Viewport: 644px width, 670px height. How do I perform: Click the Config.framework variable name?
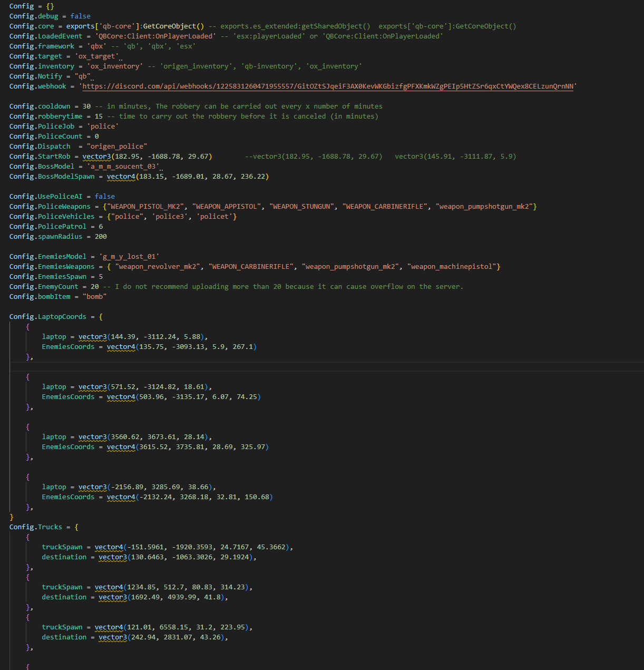(x=42, y=46)
